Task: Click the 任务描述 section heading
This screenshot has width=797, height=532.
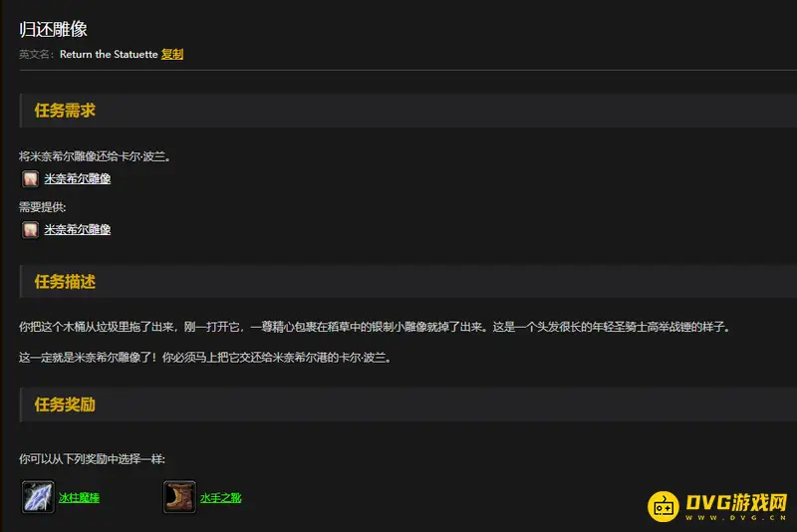Action: 65,281
